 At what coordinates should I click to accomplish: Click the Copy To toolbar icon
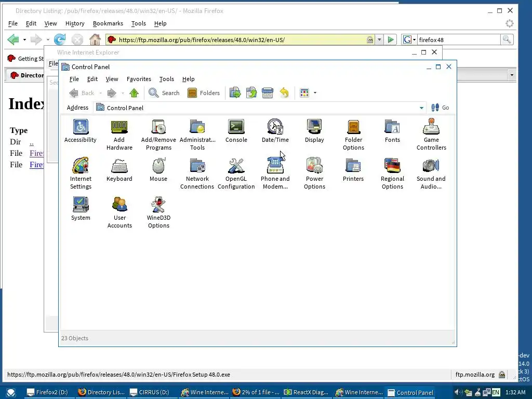click(x=251, y=93)
